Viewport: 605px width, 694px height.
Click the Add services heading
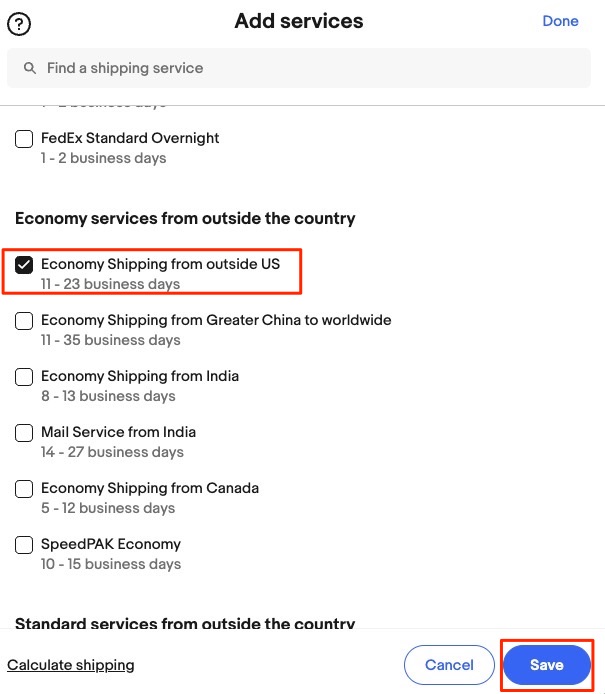299,21
